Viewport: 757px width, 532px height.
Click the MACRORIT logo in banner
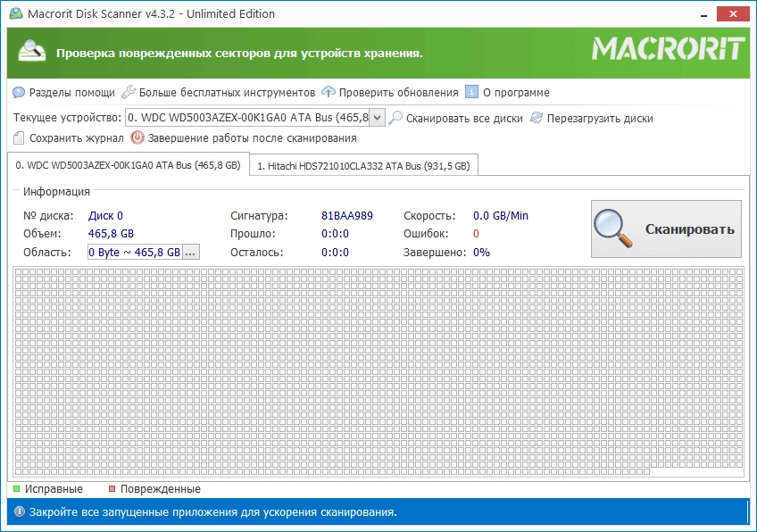668,49
